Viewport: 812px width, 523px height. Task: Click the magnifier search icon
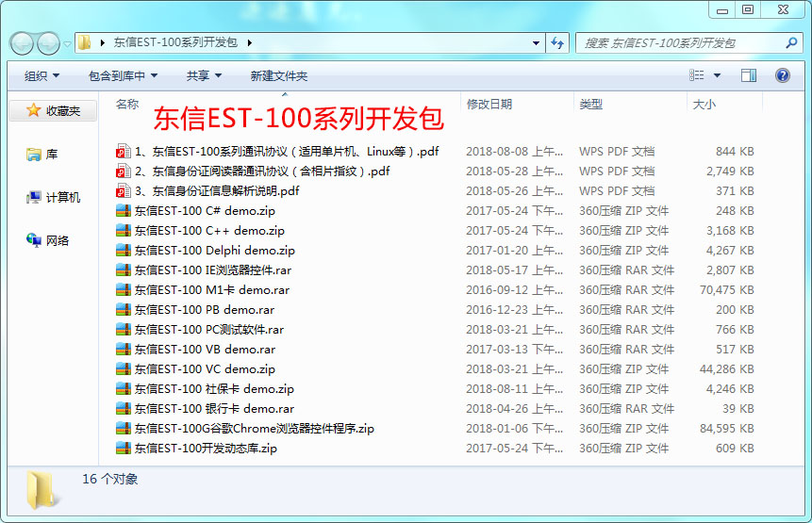[790, 43]
